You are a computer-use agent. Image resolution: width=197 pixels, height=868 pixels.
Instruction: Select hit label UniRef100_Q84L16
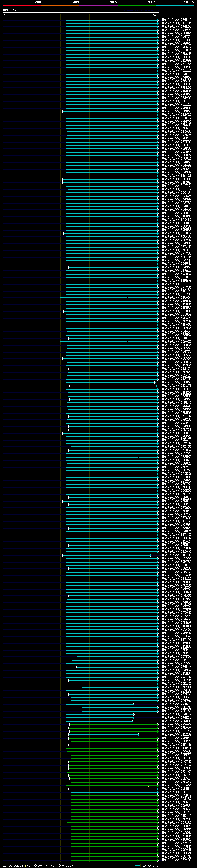tap(177, 667)
